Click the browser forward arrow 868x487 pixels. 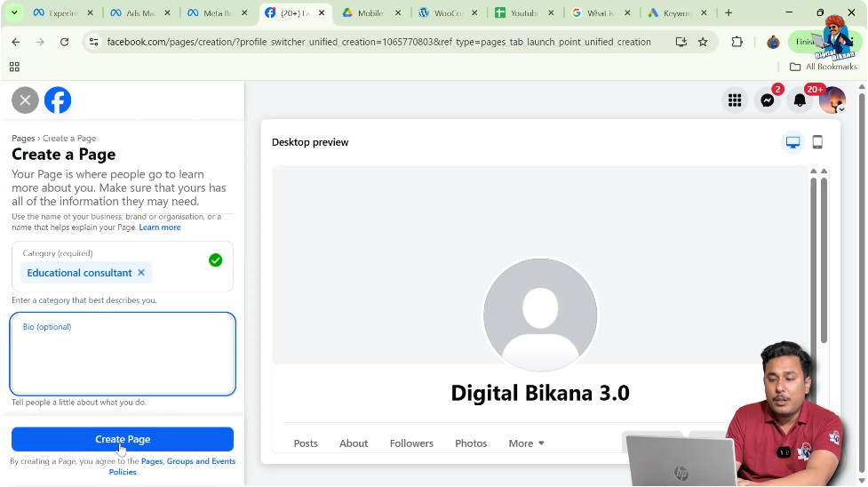click(40, 42)
